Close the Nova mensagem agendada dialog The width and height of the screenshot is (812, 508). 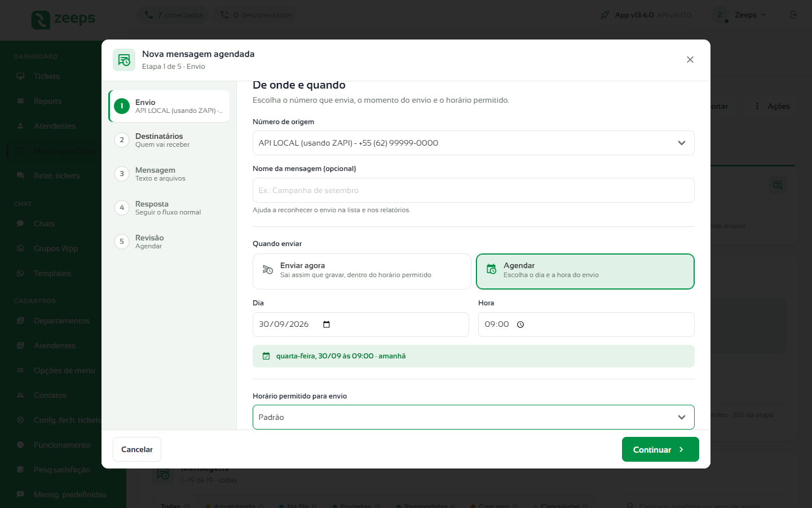coord(690,60)
